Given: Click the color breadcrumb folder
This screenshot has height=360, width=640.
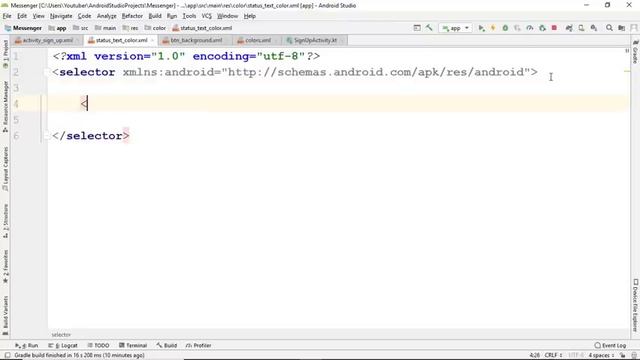Looking at the screenshot, I should coord(155,28).
